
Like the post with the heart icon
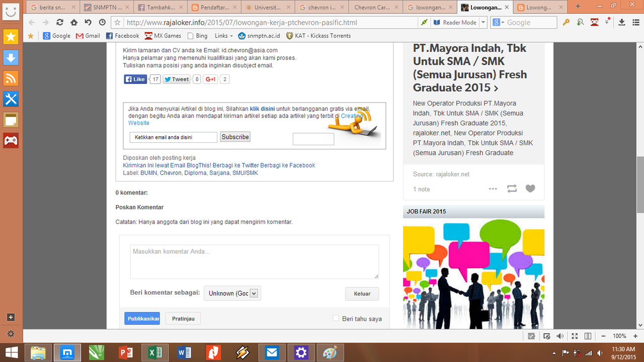(530, 189)
